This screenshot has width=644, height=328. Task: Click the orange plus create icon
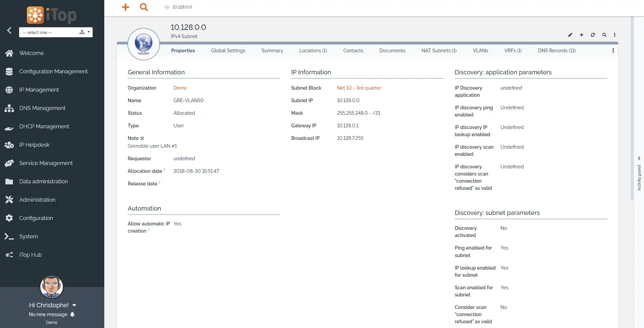[x=125, y=7]
